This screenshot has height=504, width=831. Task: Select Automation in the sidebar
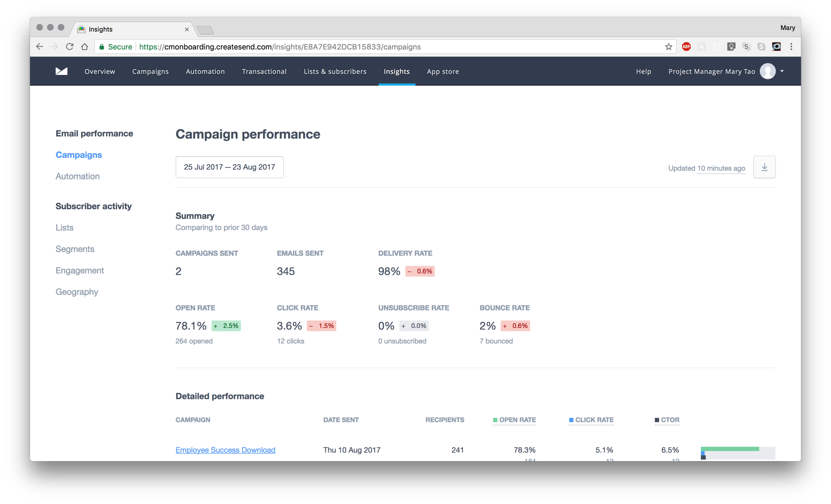tap(77, 176)
